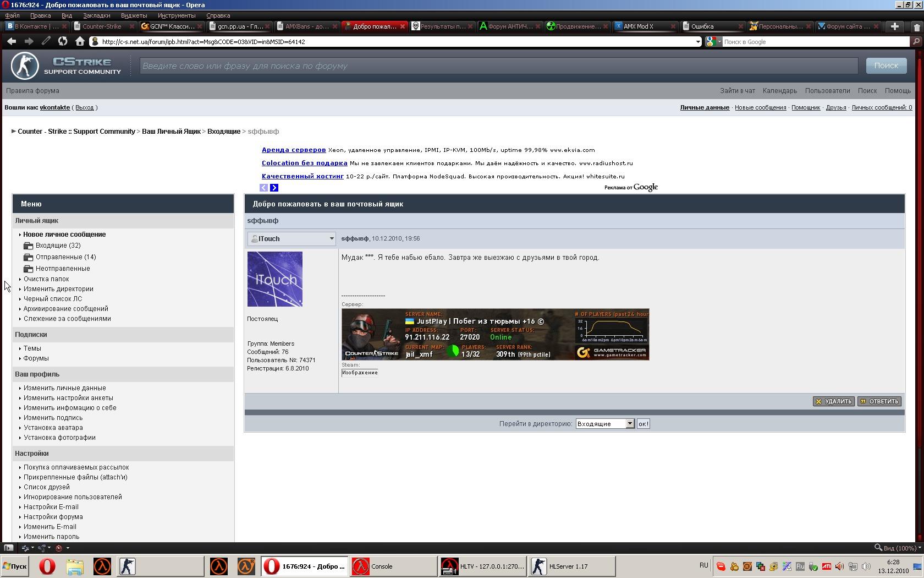
Task: Open the Зайти в чат link
Action: 738,91
